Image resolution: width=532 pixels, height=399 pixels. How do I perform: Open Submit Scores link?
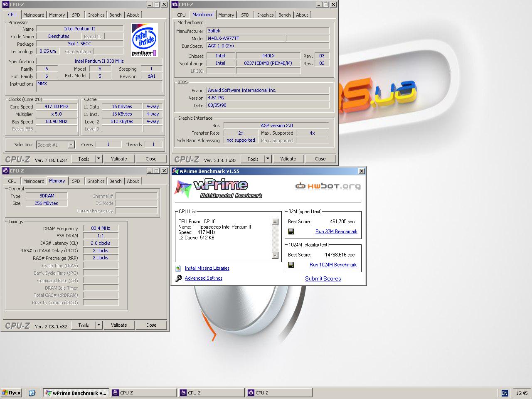pos(323,278)
